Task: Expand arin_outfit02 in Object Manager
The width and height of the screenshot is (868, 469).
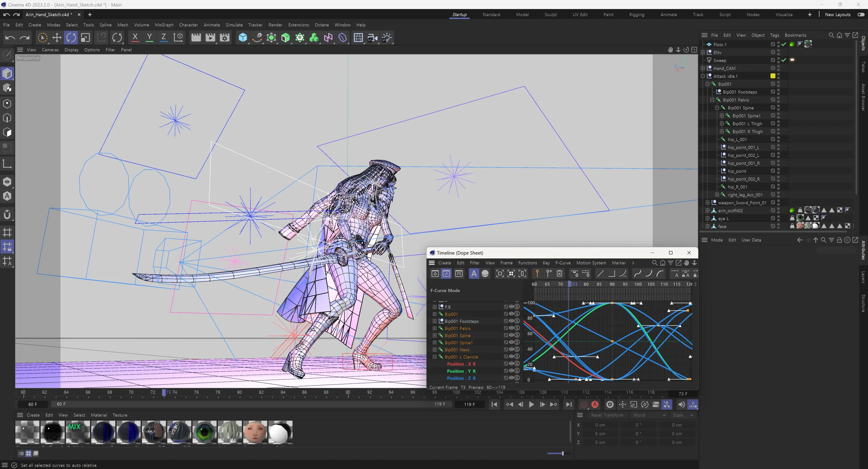Action: (x=708, y=210)
